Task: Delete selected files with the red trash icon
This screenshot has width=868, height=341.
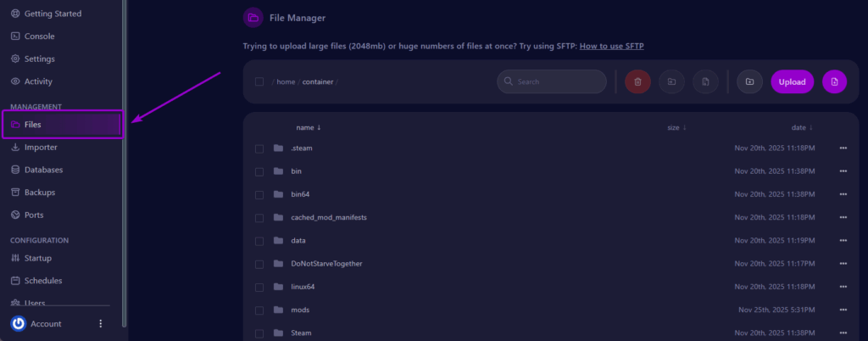Action: 637,81
